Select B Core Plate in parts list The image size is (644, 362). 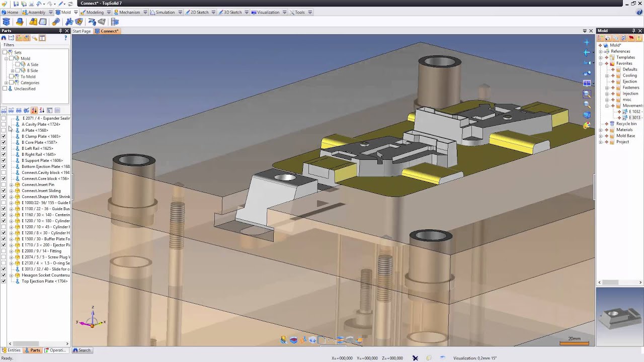(x=39, y=142)
